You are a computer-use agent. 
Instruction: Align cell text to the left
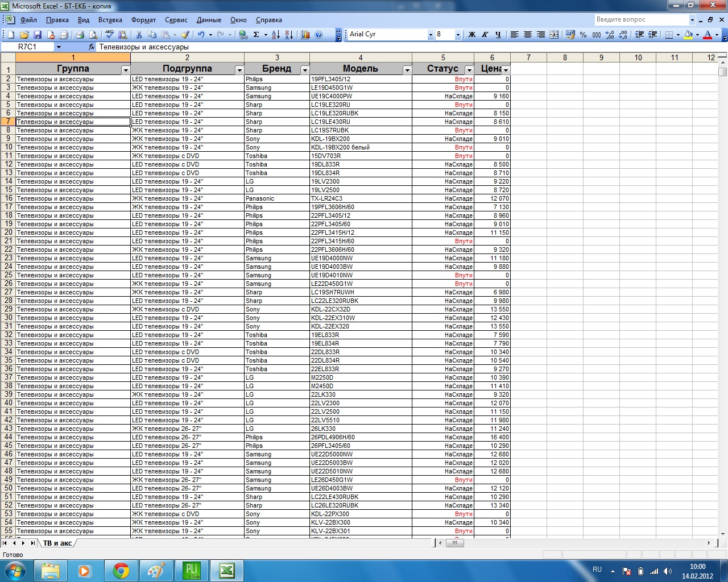(514, 35)
